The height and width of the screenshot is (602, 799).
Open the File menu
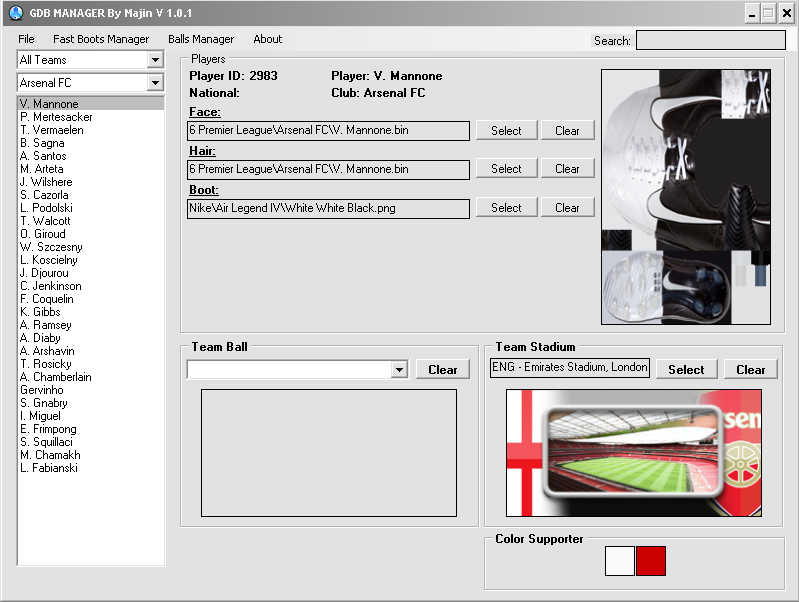click(26, 39)
